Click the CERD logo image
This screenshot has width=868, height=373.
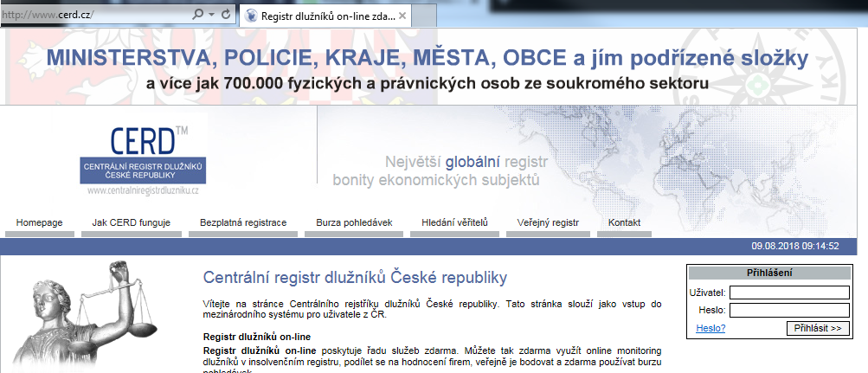coord(143,154)
